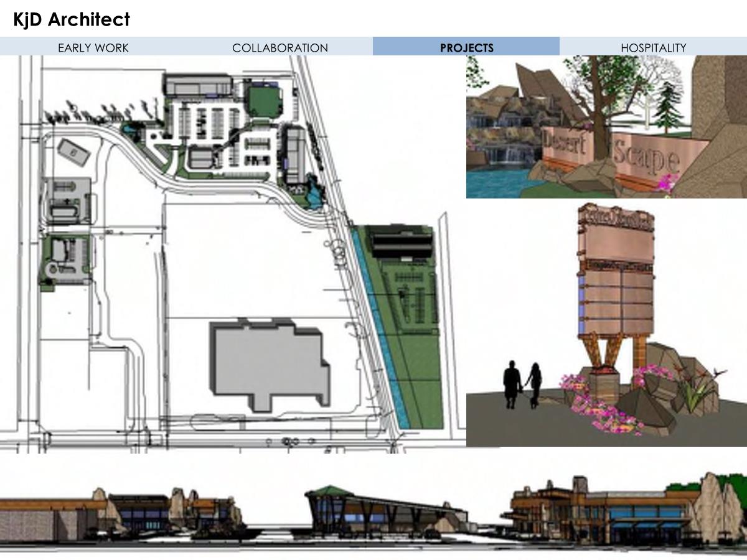The height and width of the screenshot is (560, 747).
Task: Open the site plan drawing image
Action: 233,254
